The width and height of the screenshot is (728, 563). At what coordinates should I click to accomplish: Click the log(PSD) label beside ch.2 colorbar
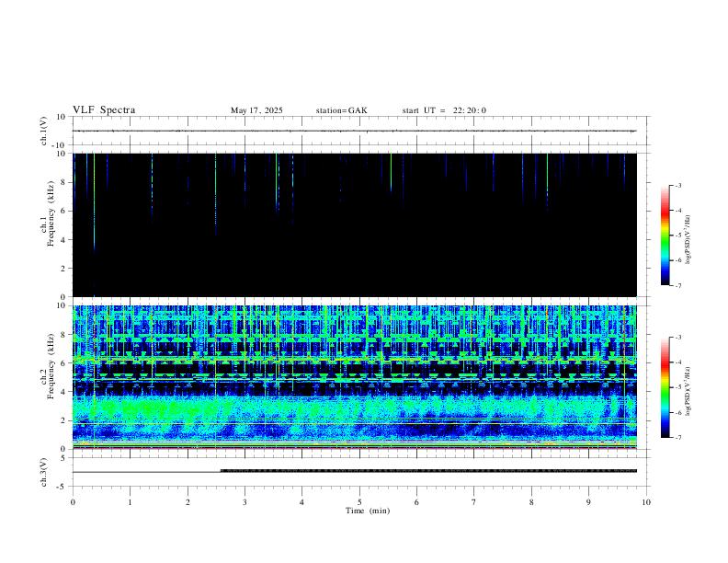(x=688, y=391)
